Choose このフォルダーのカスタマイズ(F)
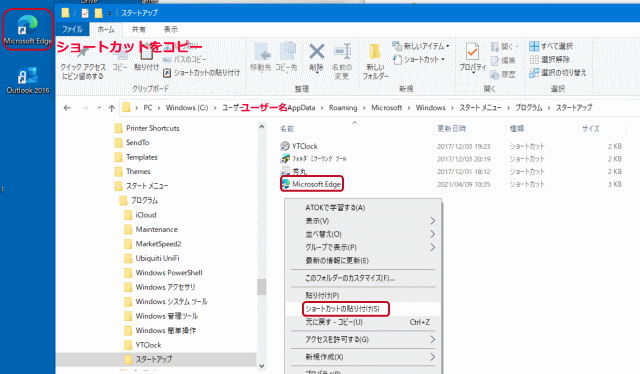This screenshot has height=374, width=640. pos(363,278)
